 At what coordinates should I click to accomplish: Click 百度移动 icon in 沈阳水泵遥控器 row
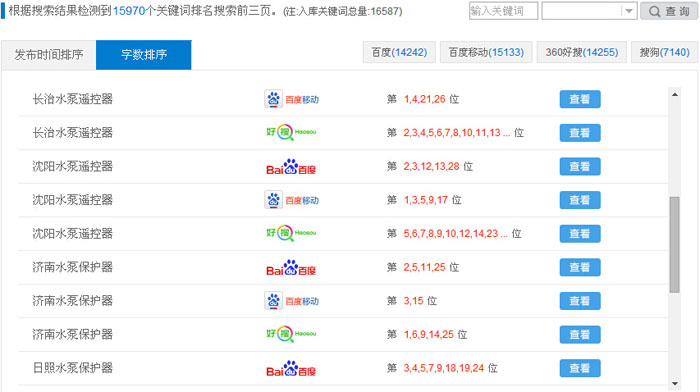[292, 200]
